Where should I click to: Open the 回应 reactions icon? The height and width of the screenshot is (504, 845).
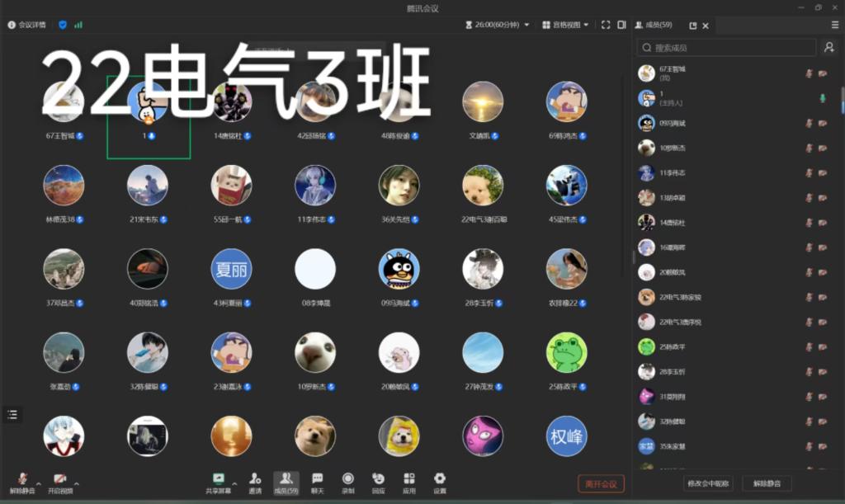378,482
